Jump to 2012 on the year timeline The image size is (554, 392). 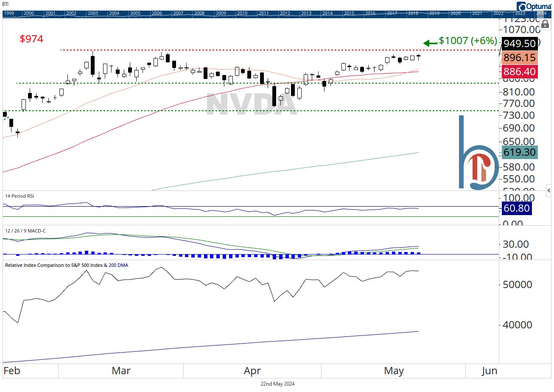coord(285,14)
